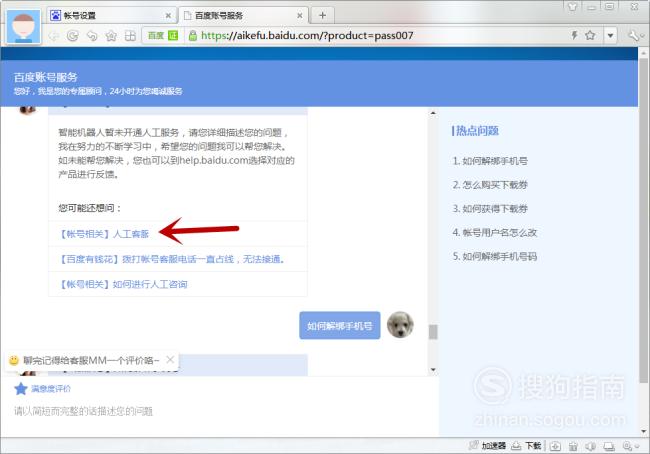The image size is (650, 454).
Task: Go back with the back arrow
Action: (x=54, y=36)
